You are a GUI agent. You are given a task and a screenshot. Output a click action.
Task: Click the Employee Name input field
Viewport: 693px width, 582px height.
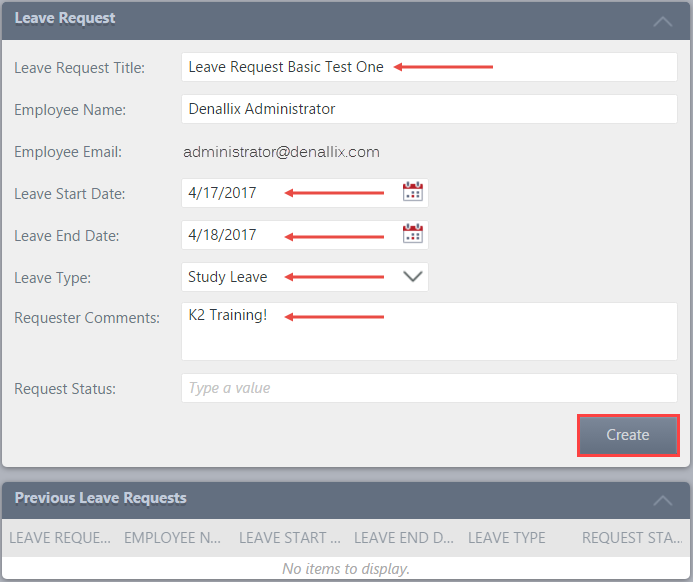coord(429,109)
